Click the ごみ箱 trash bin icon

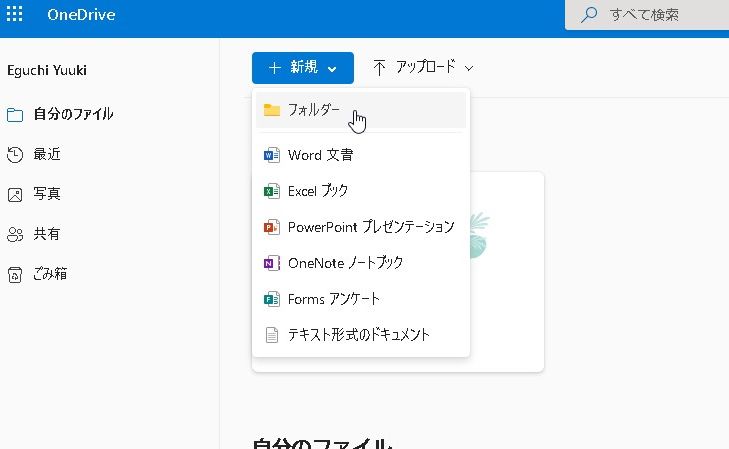click(15, 275)
